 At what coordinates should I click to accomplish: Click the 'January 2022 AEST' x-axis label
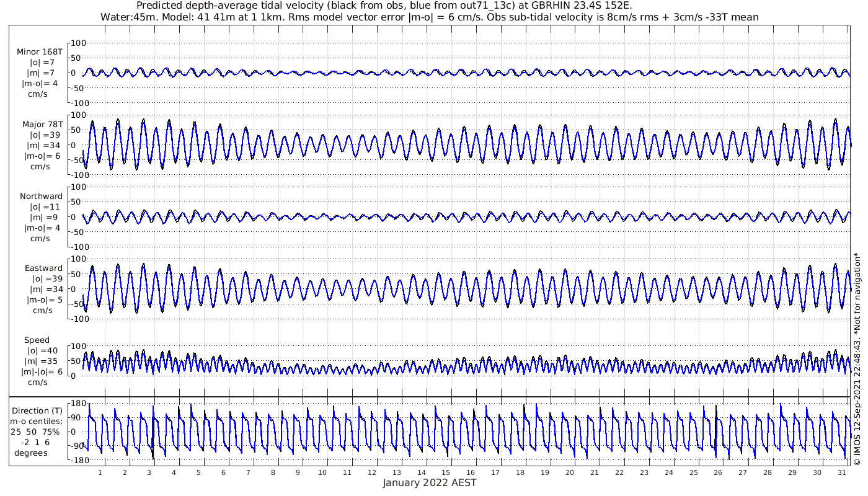tap(429, 483)
